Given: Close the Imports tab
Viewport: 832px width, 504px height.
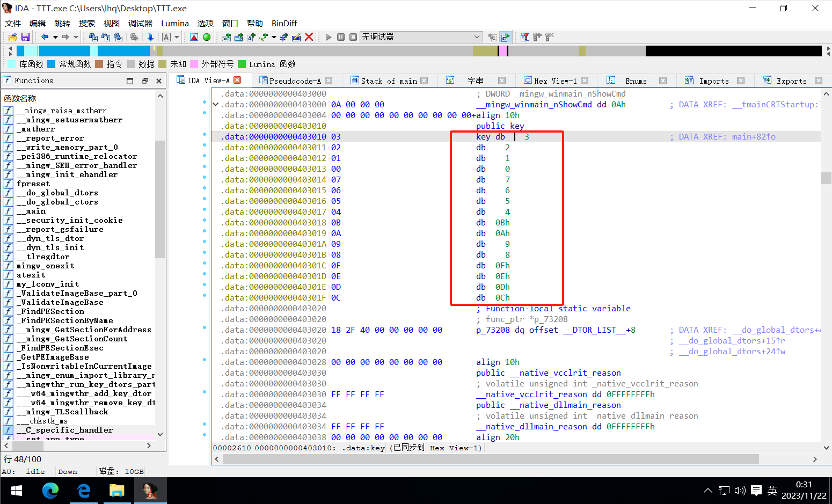Looking at the screenshot, I should (x=741, y=81).
